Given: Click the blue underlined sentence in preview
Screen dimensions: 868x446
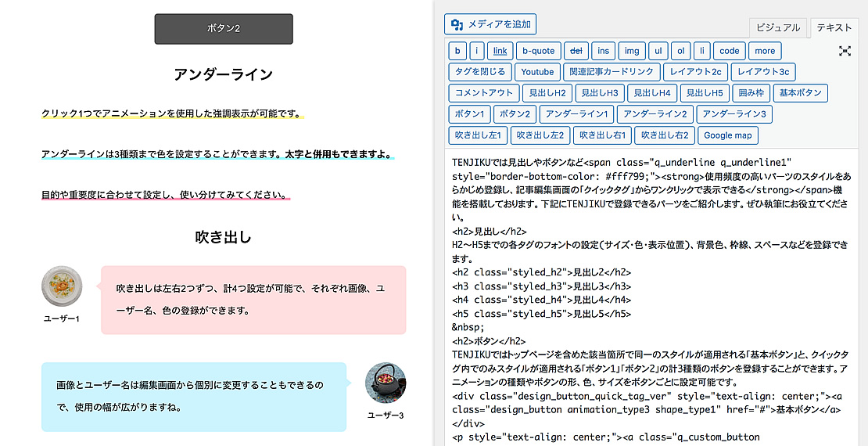Looking at the screenshot, I should 217,154.
